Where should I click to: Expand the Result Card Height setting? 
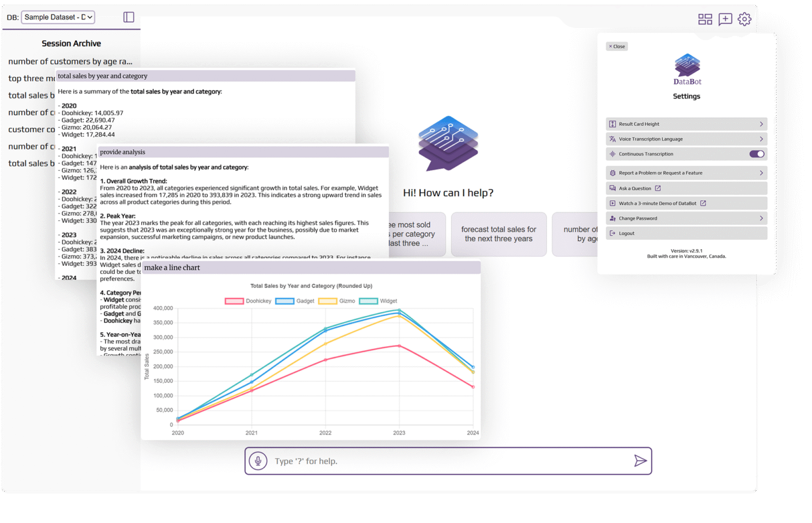686,124
